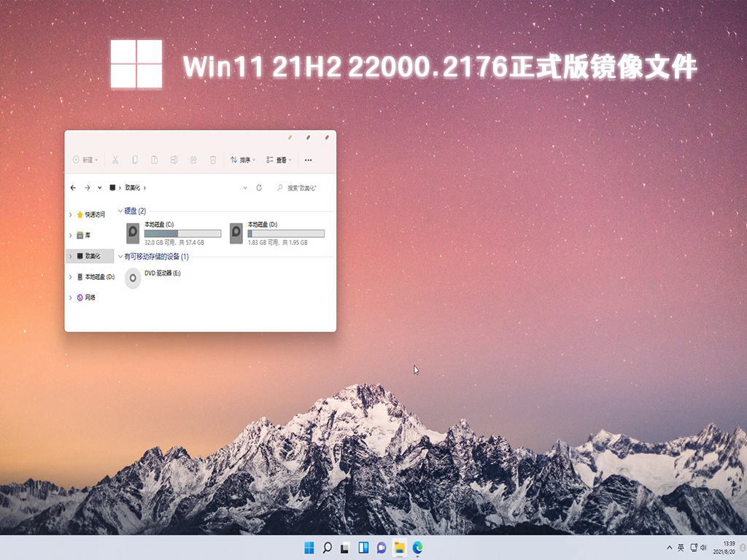Collapse the 硬盘 (2) drives section
This screenshot has height=560, width=747.
(120, 211)
